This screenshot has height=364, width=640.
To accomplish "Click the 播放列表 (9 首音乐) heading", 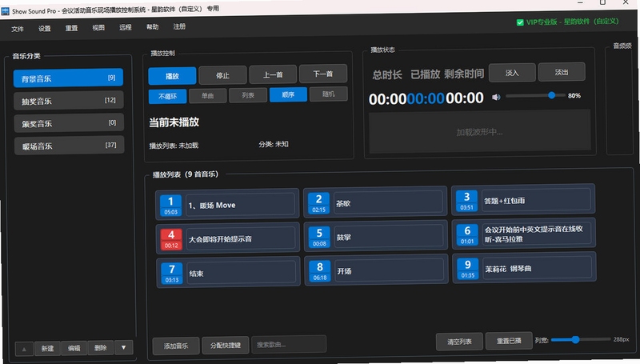I will [x=186, y=174].
